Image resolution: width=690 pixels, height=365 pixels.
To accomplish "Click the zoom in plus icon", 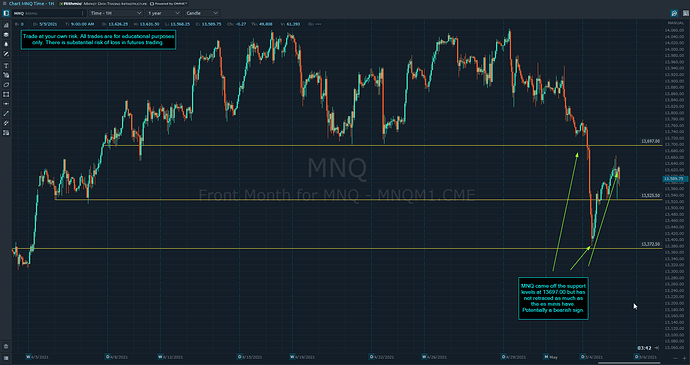I will (x=684, y=358).
